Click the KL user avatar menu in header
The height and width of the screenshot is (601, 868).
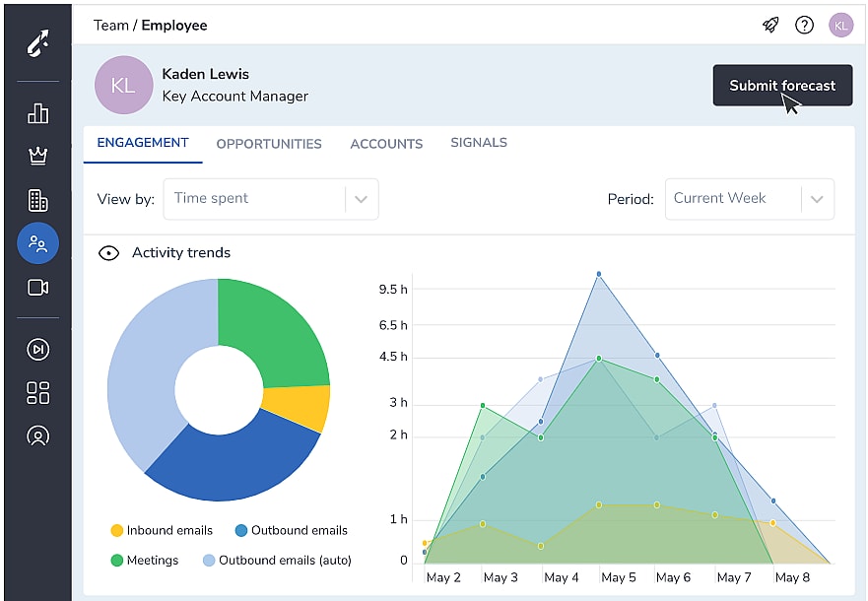coord(840,26)
